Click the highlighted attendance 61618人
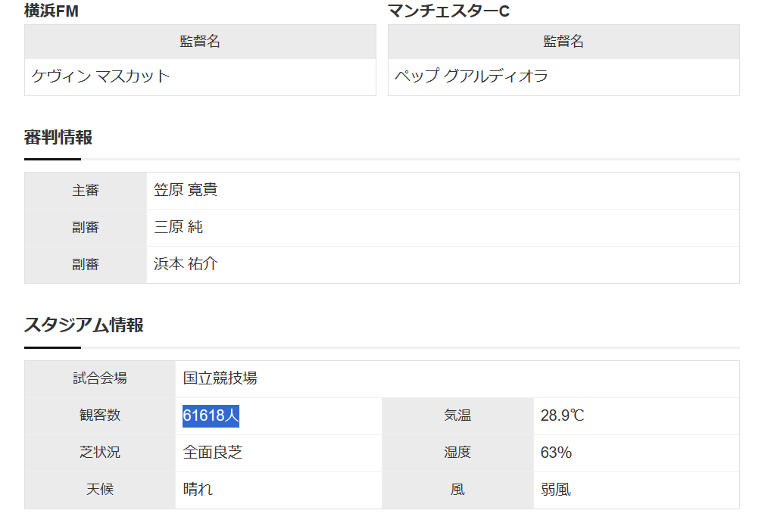 (x=211, y=416)
